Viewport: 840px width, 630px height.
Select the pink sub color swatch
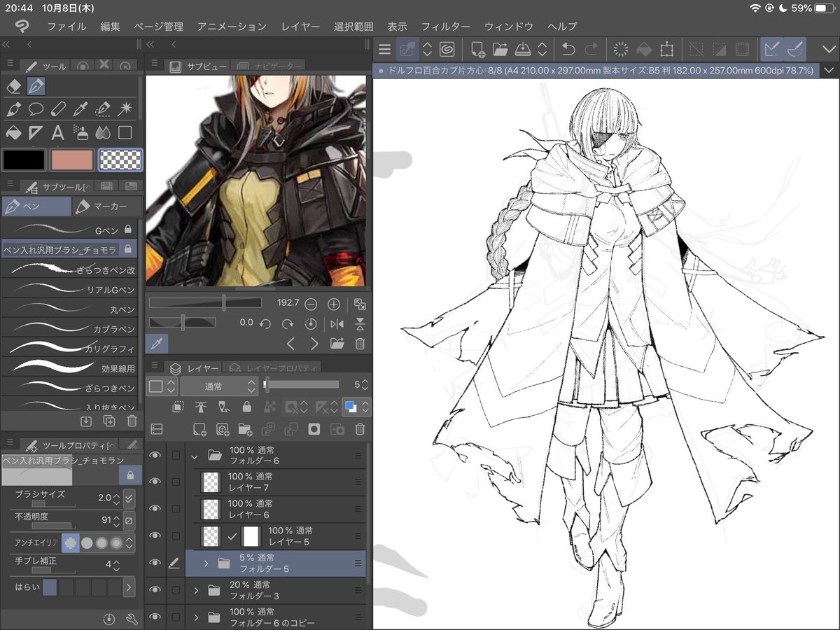coord(72,160)
